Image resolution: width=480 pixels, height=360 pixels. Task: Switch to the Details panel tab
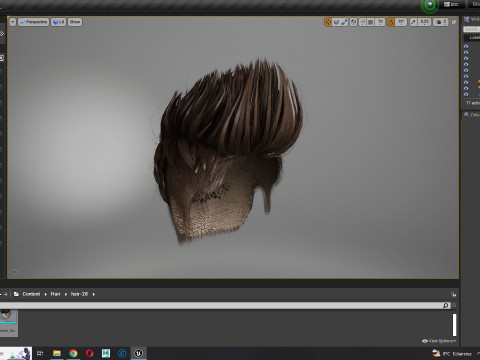tap(472, 115)
